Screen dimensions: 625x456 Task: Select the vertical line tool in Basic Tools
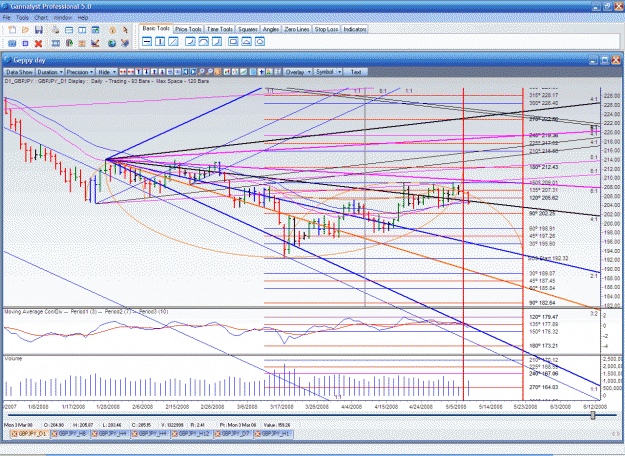[x=160, y=41]
